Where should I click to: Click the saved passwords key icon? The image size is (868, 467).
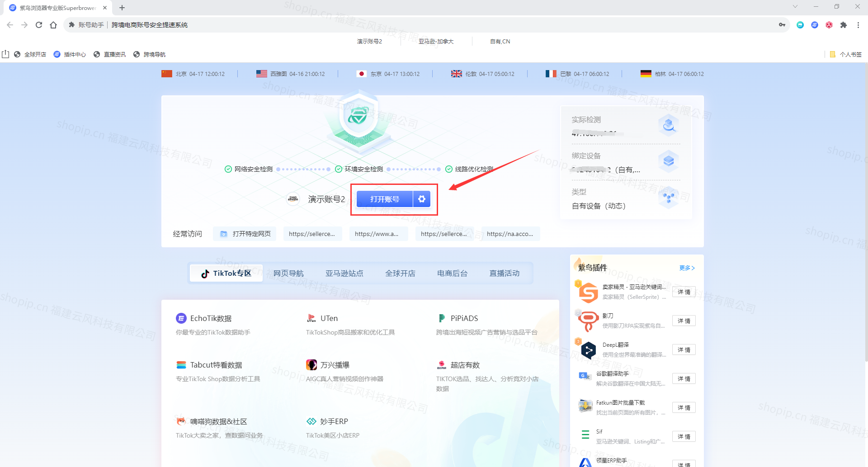click(x=782, y=25)
